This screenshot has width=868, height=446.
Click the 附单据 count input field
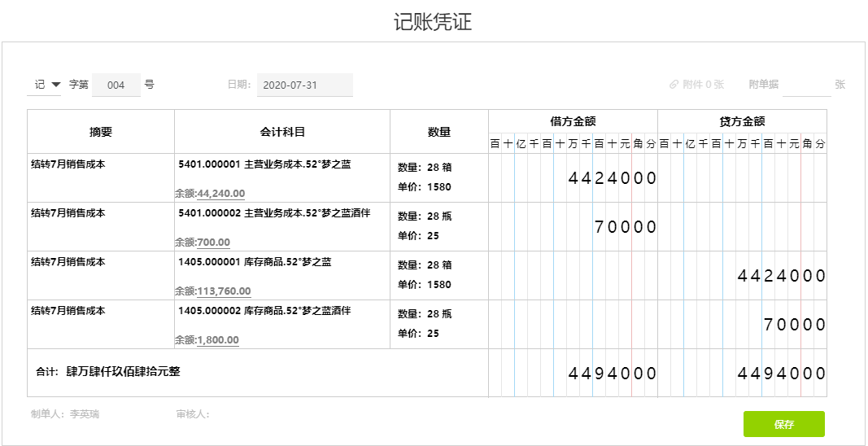806,85
